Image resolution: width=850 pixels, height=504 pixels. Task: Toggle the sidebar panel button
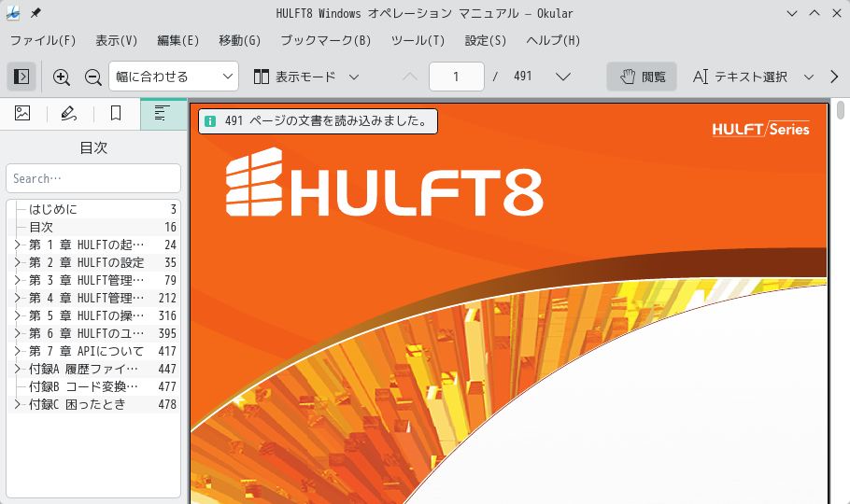coord(21,77)
